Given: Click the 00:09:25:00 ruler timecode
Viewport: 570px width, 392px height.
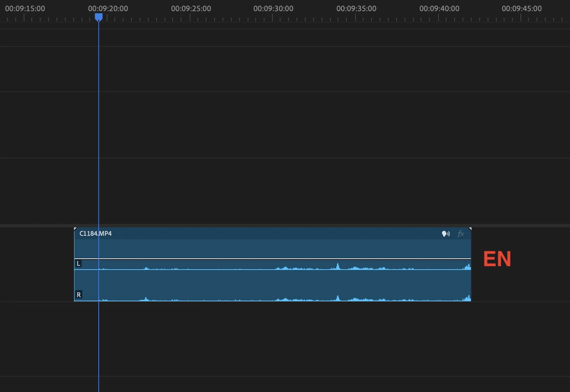Looking at the screenshot, I should 191,8.
